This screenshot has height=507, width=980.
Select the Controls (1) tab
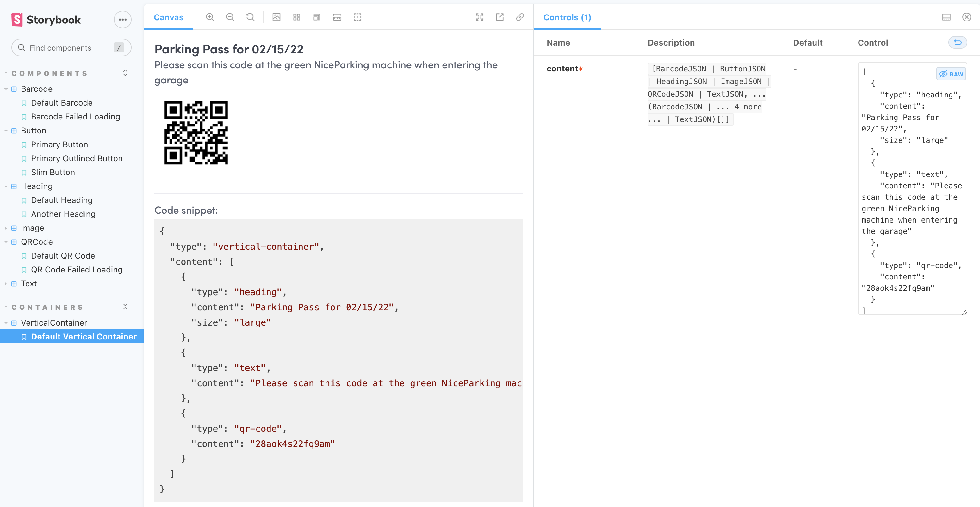coord(567,17)
